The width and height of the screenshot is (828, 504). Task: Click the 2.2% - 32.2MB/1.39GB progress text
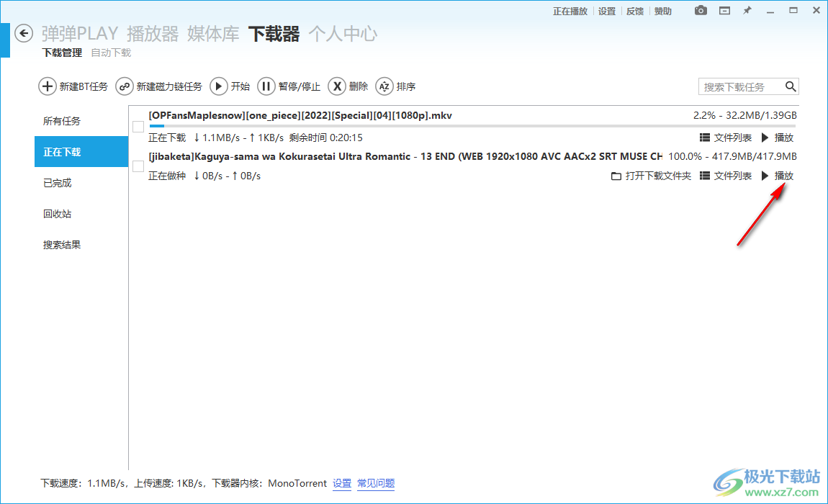745,115
